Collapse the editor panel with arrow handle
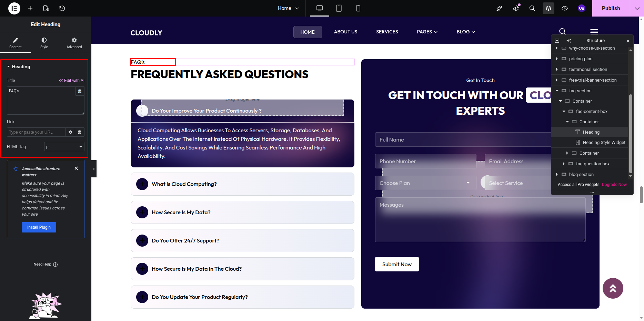 94,169
